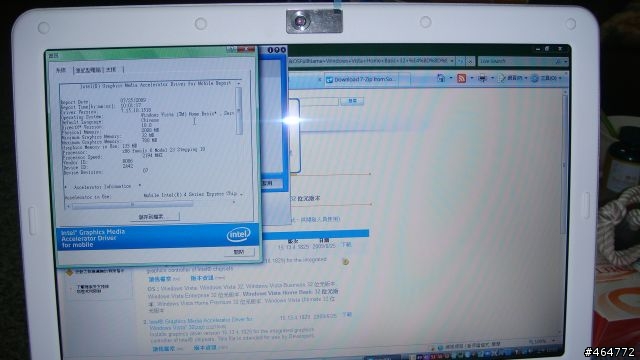Screen dimensions: 640x360
Task: Click the 'Windows Vista Home Basic' OS text
Action: pyautogui.click(x=278, y=293)
